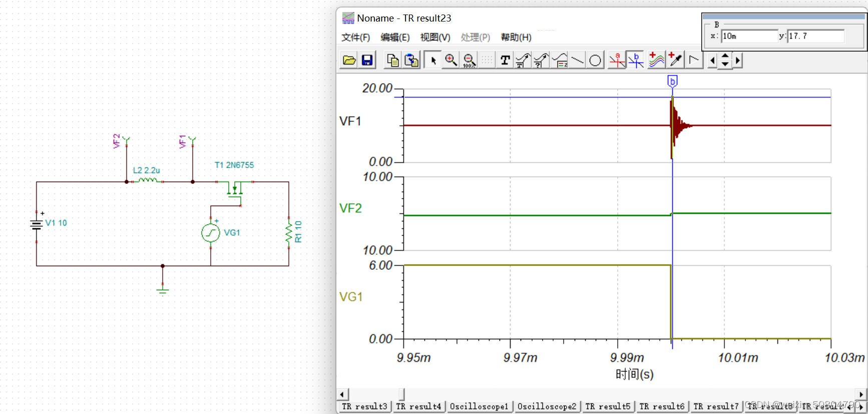
Task: Enable cursor a on the toolbar
Action: coord(617,61)
